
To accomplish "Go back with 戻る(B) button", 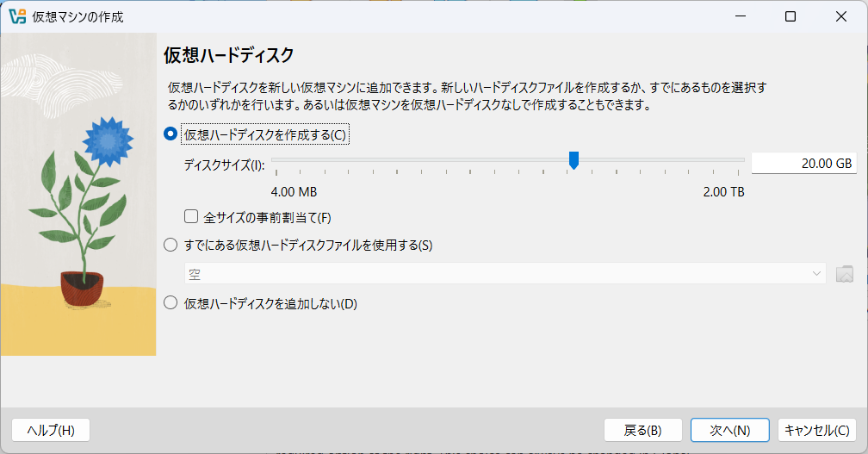I will point(642,430).
